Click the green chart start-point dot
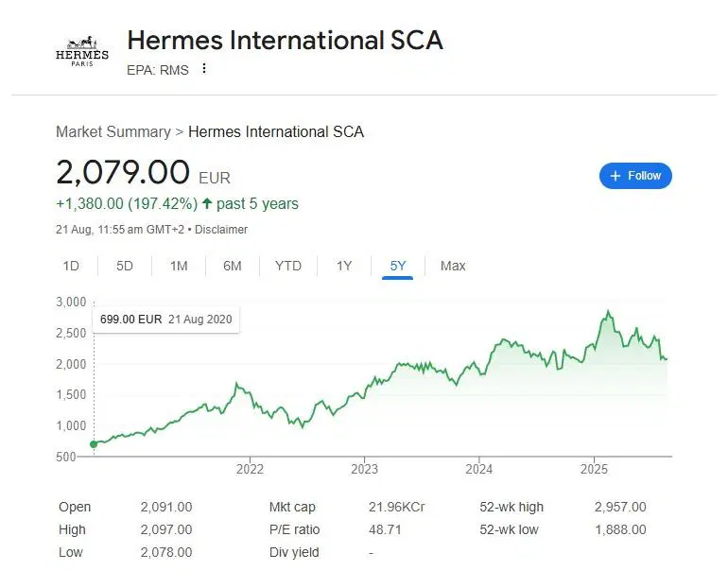728x571 pixels. (x=94, y=444)
